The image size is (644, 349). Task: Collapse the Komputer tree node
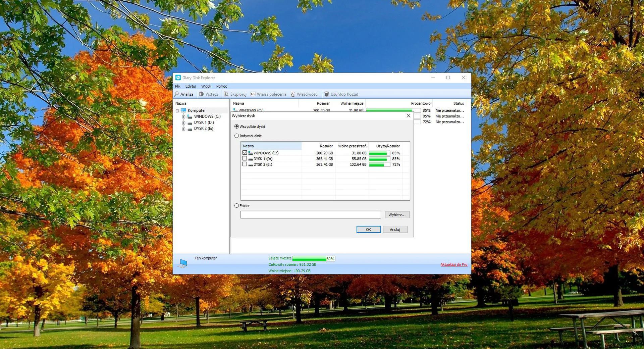[177, 111]
